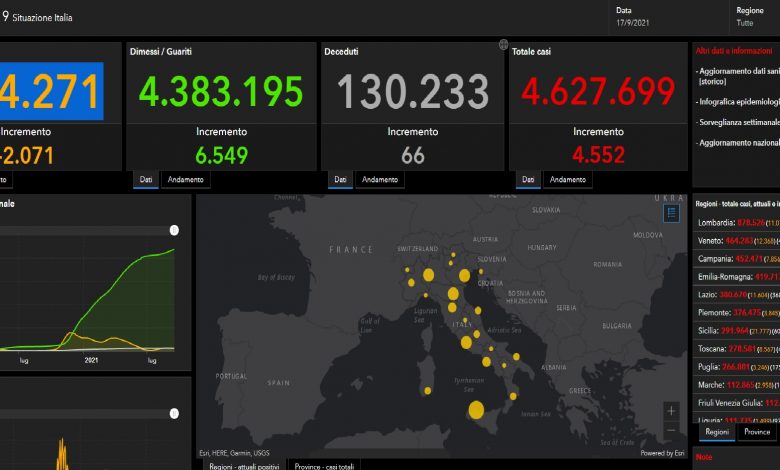Click the large Sicily case bubble
The height and width of the screenshot is (470, 780).
coord(476,409)
